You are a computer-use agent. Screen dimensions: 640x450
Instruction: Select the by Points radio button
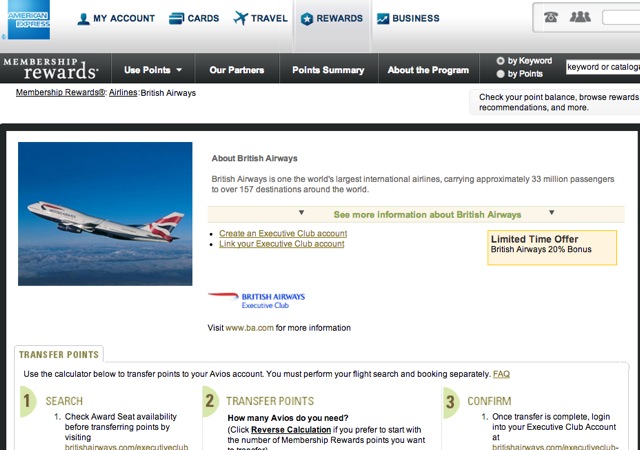coord(500,74)
